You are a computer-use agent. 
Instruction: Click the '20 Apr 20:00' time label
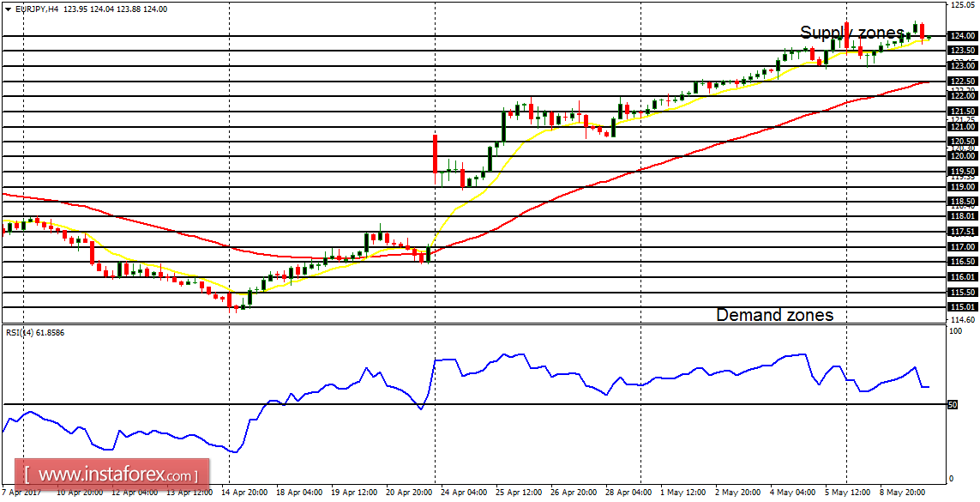[409, 493]
